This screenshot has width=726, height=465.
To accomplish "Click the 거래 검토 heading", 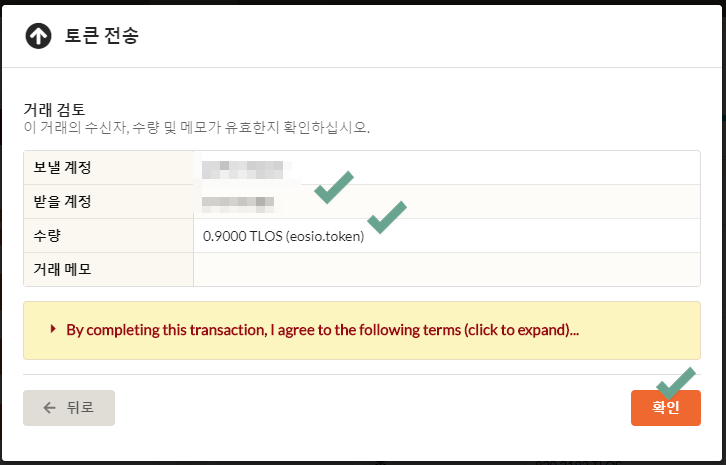I will click(54, 109).
